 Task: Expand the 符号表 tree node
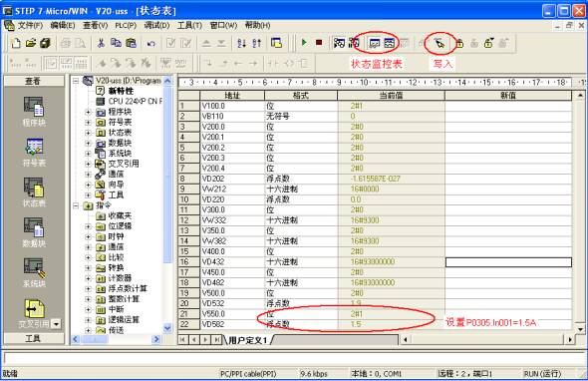[x=88, y=122]
